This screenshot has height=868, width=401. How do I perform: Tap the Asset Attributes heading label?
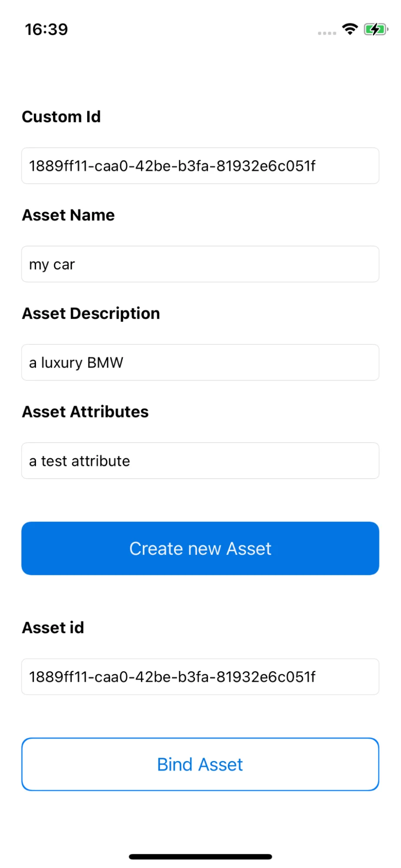(85, 412)
